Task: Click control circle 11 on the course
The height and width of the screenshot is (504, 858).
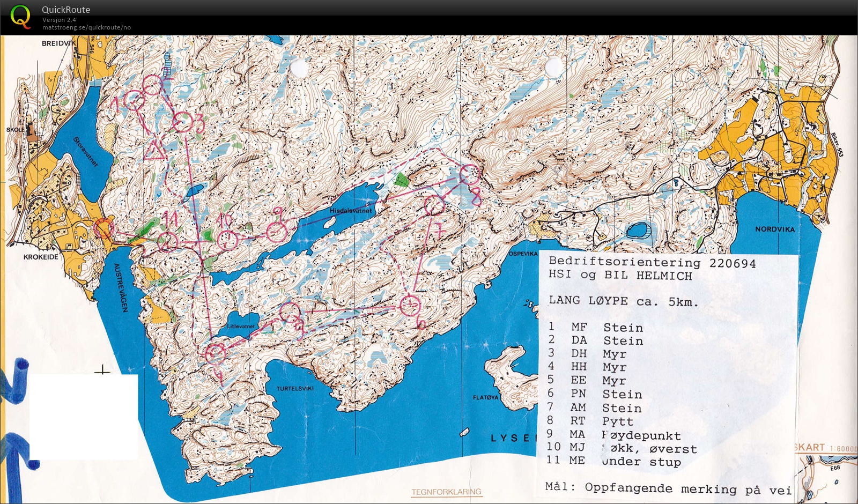Action: (168, 242)
